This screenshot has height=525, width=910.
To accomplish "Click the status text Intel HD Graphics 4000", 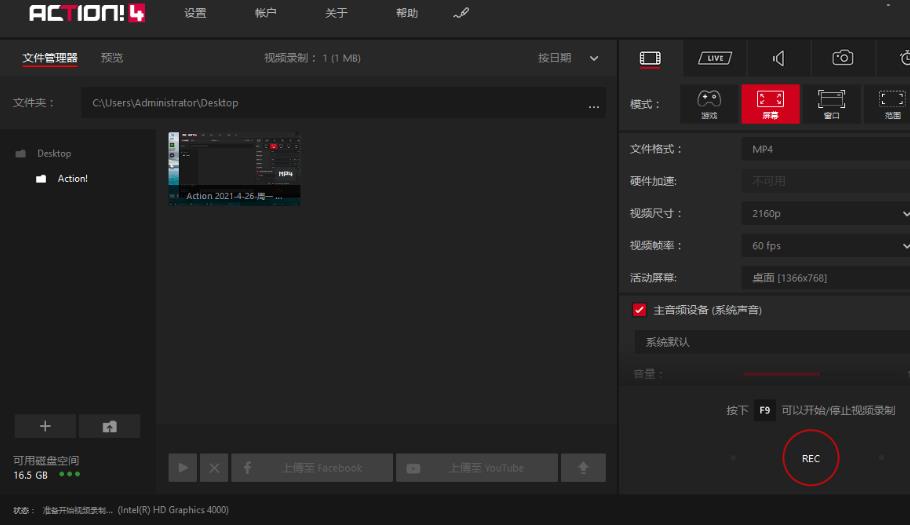I will [x=173, y=510].
